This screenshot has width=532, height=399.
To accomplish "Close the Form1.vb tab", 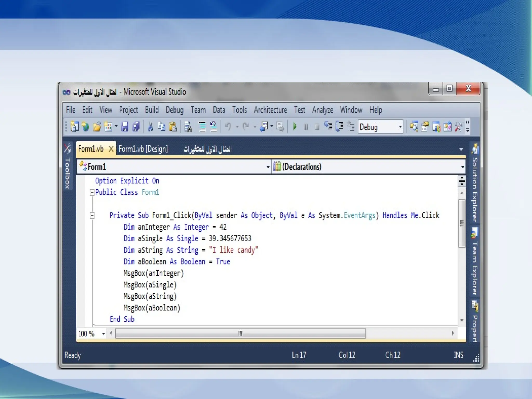I will point(111,149).
